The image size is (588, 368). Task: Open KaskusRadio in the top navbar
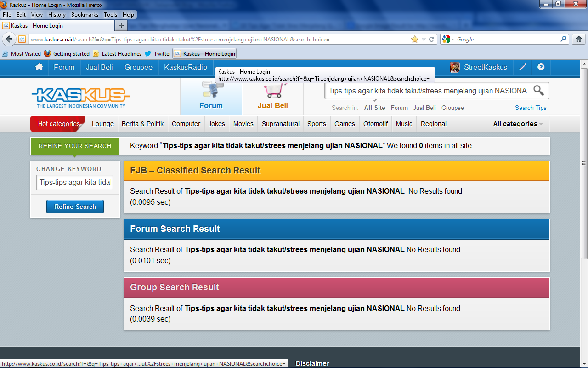click(186, 67)
